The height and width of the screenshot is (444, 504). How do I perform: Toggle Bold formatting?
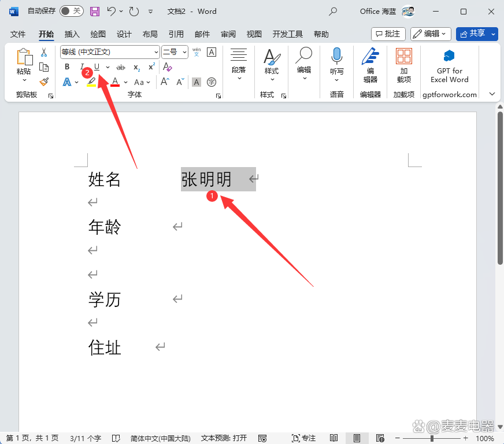pos(67,67)
